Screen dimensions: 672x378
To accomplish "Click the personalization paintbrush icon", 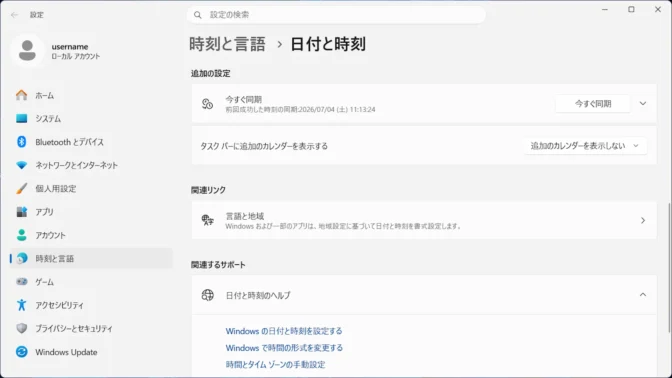I will click(x=21, y=189).
